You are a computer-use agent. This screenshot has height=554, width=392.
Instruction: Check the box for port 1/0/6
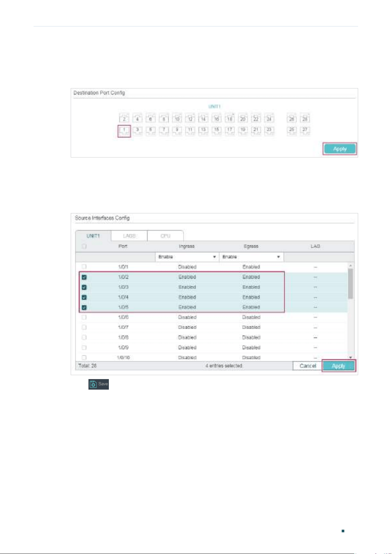(x=84, y=317)
